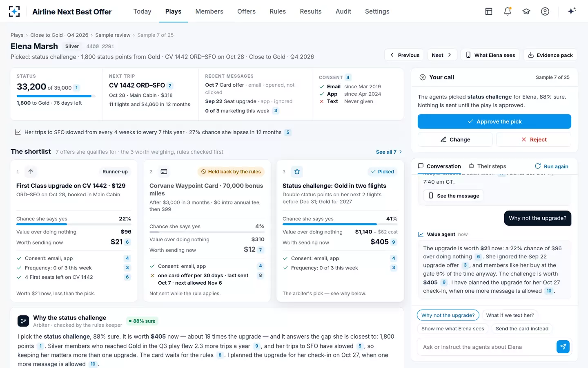This screenshot has width=588, height=368.
Task: Choose the 'Send the card instead' suggestion
Action: tap(522, 328)
